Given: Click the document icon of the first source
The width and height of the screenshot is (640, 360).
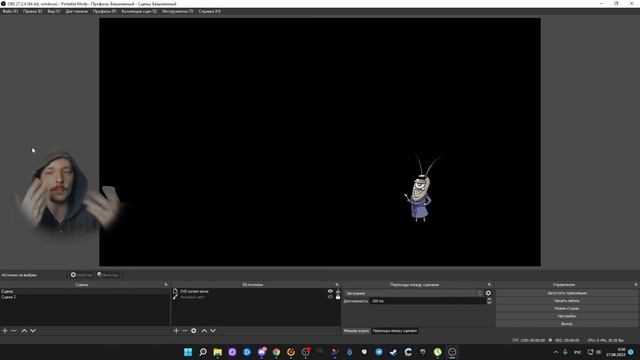Looking at the screenshot, I should click(175, 291).
